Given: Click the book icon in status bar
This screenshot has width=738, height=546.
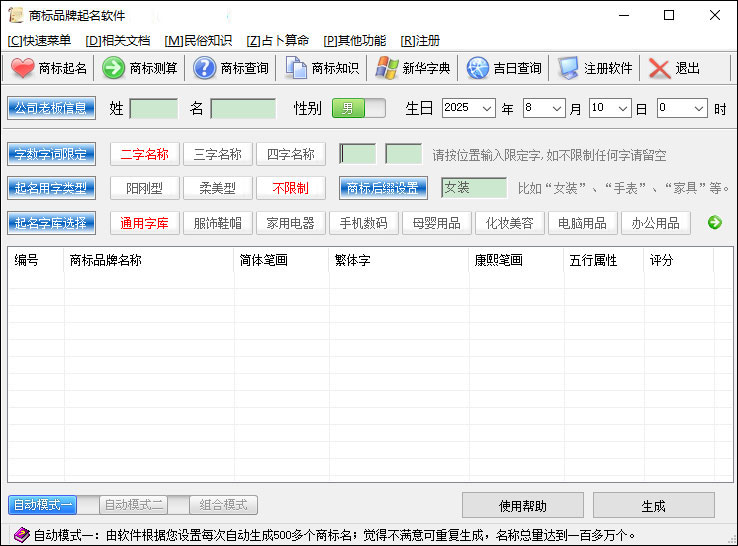Looking at the screenshot, I should click(22, 535).
